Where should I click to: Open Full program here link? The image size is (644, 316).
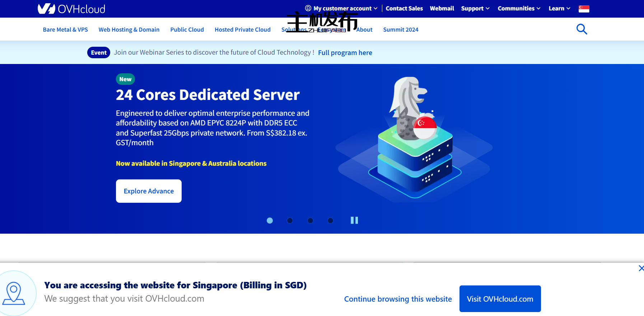345,53
